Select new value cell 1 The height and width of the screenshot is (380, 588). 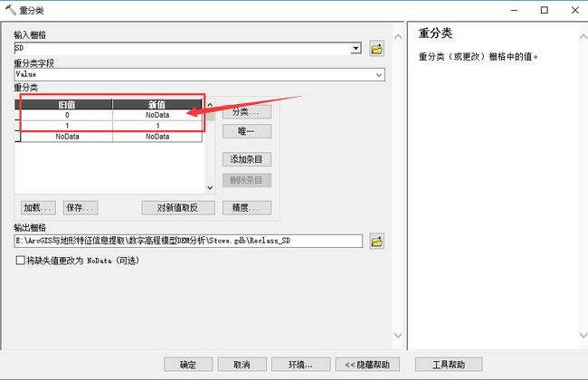tap(157, 126)
